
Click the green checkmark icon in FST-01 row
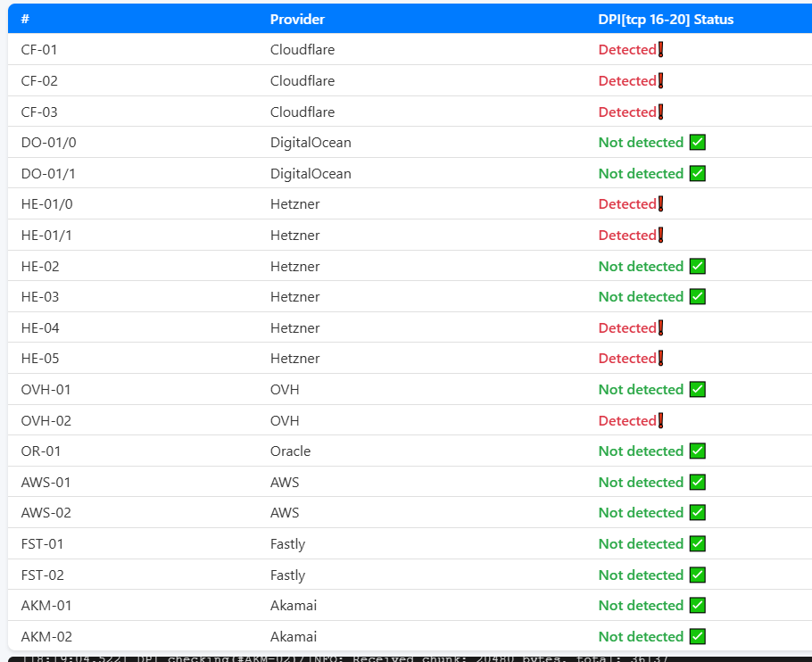[x=698, y=543]
